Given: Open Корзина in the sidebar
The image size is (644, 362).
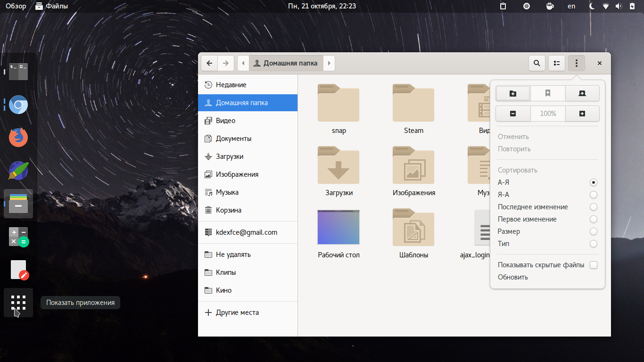Looking at the screenshot, I should (248, 210).
